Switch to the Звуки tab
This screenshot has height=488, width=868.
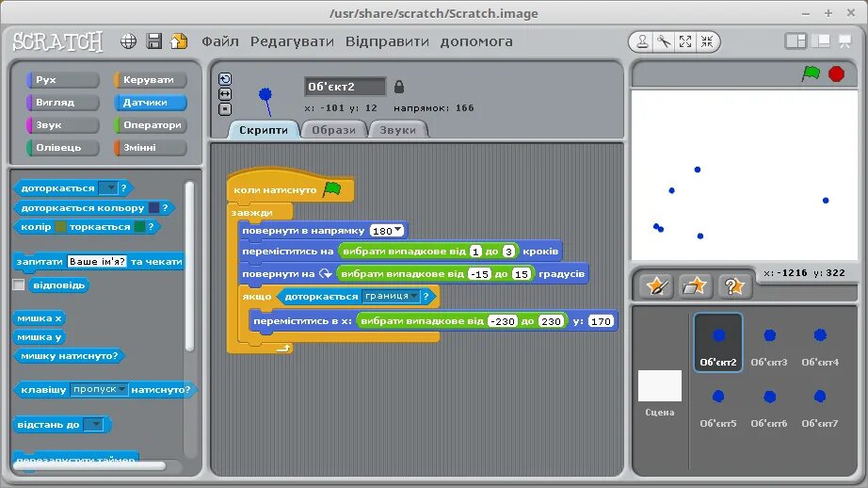397,130
